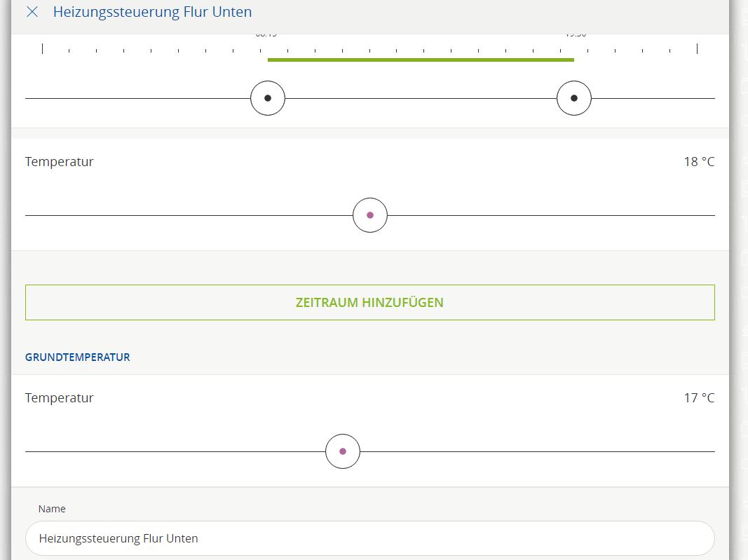Click the Name label above the text field
748x560 pixels.
(52, 509)
